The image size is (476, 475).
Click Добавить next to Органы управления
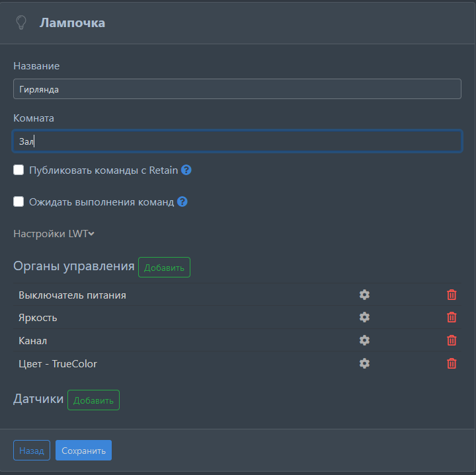tap(164, 268)
